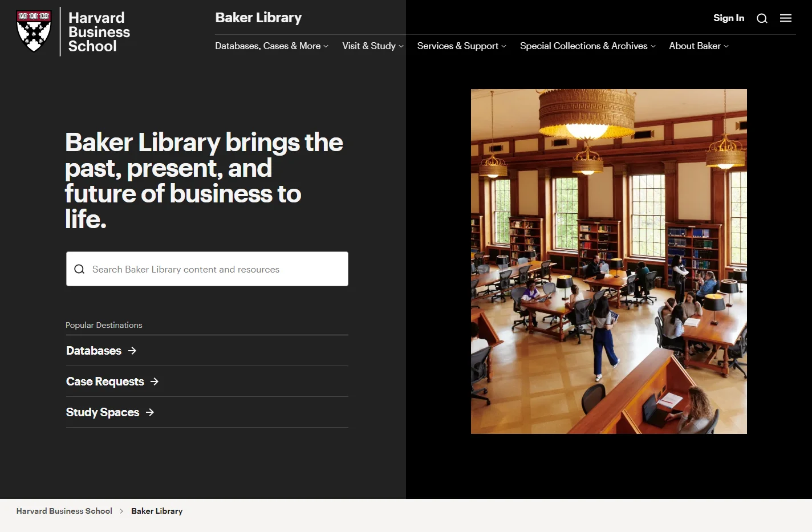812x532 pixels.
Task: Open the hamburger menu icon
Action: (x=786, y=18)
